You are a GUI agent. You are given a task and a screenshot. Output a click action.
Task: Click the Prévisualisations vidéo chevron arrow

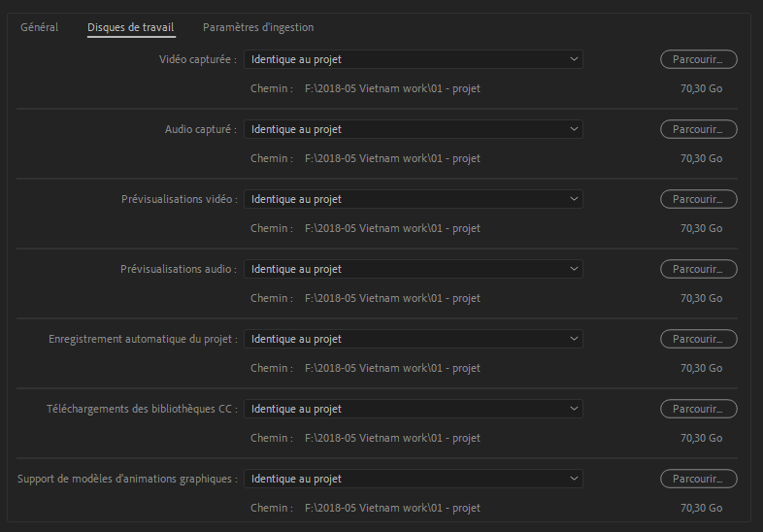575,199
